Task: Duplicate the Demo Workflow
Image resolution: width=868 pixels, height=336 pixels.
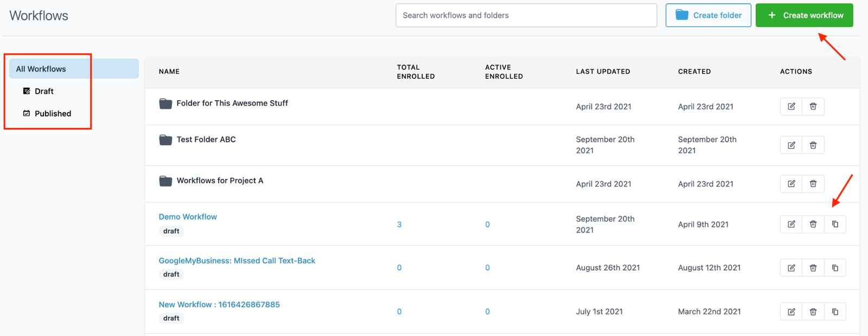Action: click(835, 224)
